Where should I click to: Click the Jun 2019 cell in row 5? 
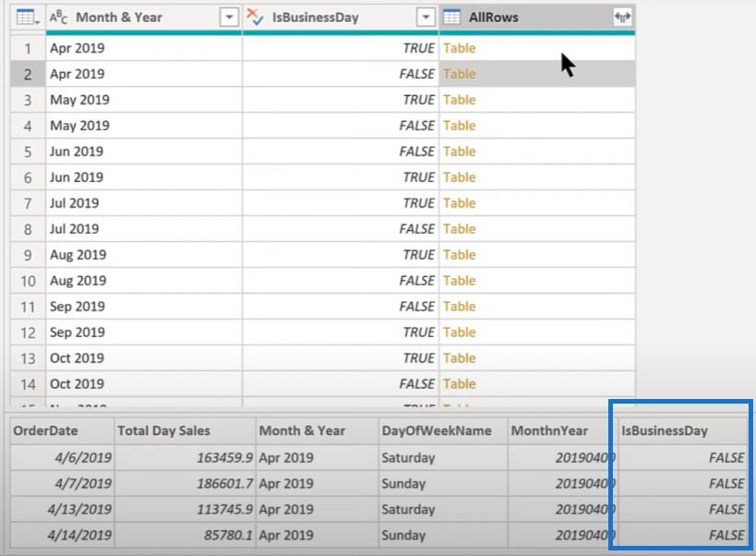coord(144,151)
